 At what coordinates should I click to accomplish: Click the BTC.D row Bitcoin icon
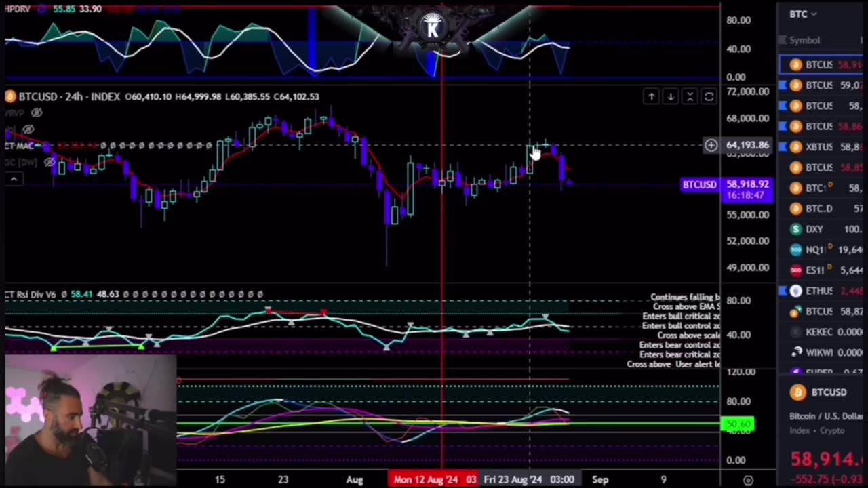click(796, 208)
